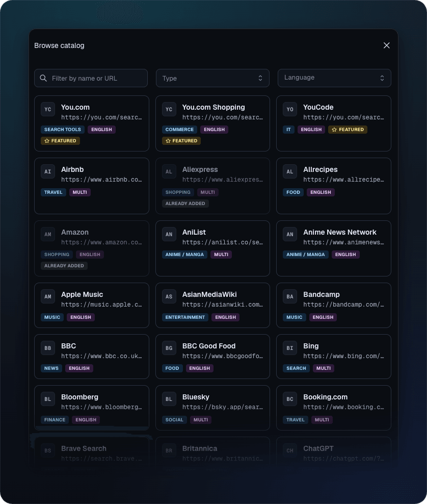
Task: Click the Booking.com title
Action: pyautogui.click(x=325, y=397)
